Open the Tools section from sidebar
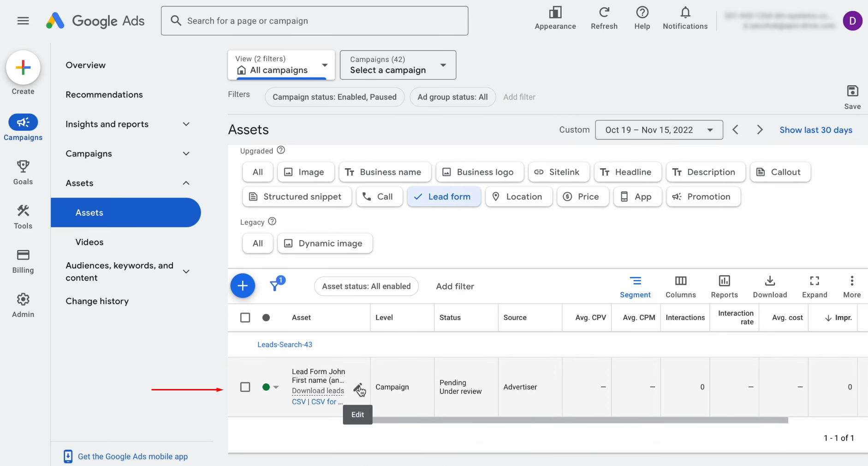The height and width of the screenshot is (466, 868). click(23, 216)
